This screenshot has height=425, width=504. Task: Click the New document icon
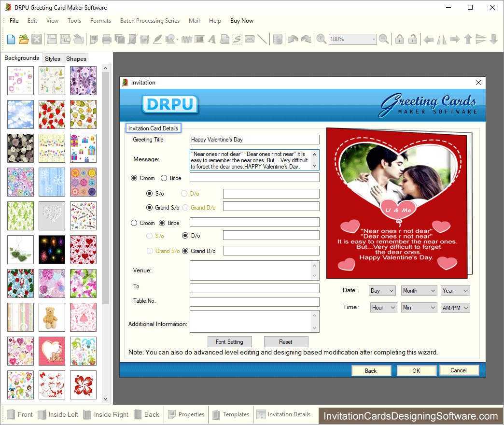[x=11, y=39]
